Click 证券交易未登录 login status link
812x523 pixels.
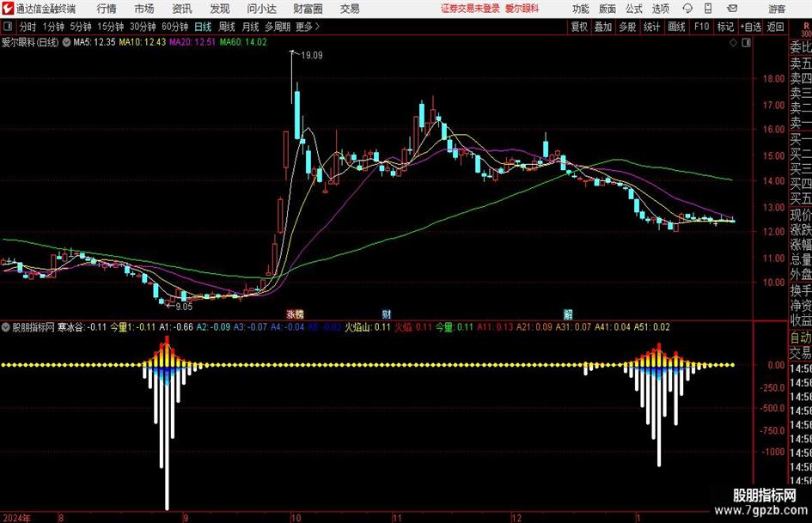[471, 9]
